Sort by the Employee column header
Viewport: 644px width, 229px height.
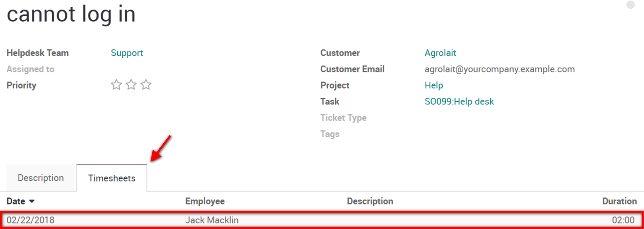tap(205, 201)
